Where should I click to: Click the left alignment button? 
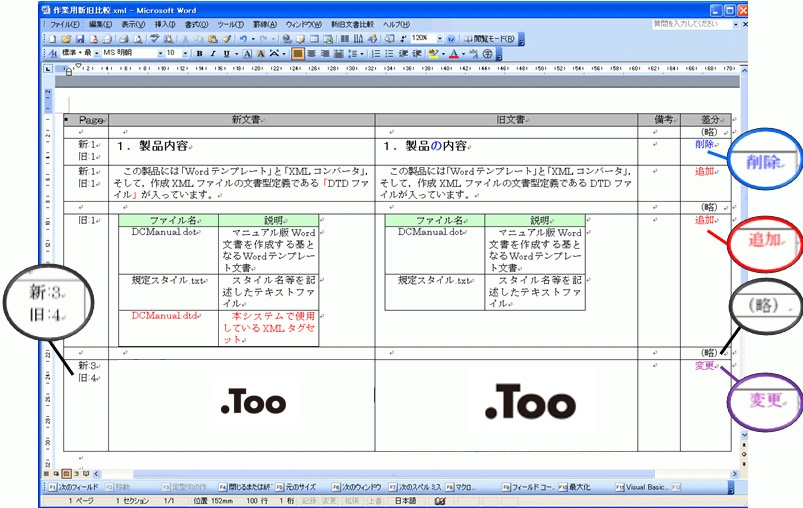pos(299,53)
